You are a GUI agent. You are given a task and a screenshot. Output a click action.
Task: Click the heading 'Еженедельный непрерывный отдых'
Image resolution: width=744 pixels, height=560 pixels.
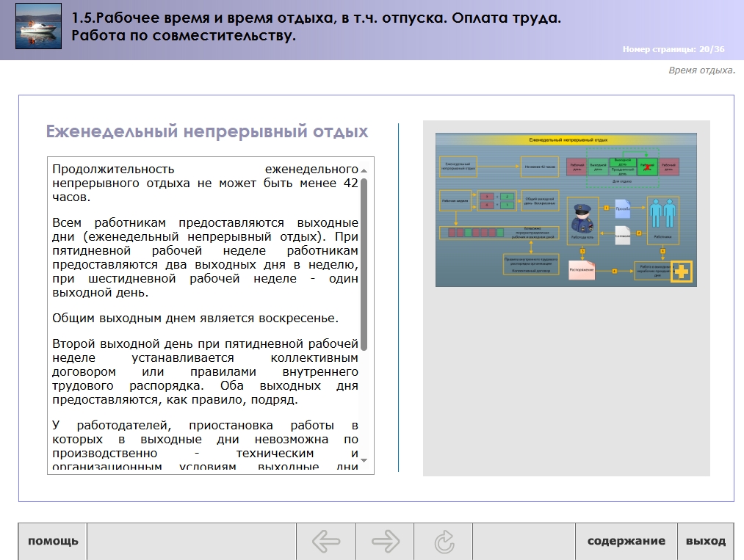[207, 131]
